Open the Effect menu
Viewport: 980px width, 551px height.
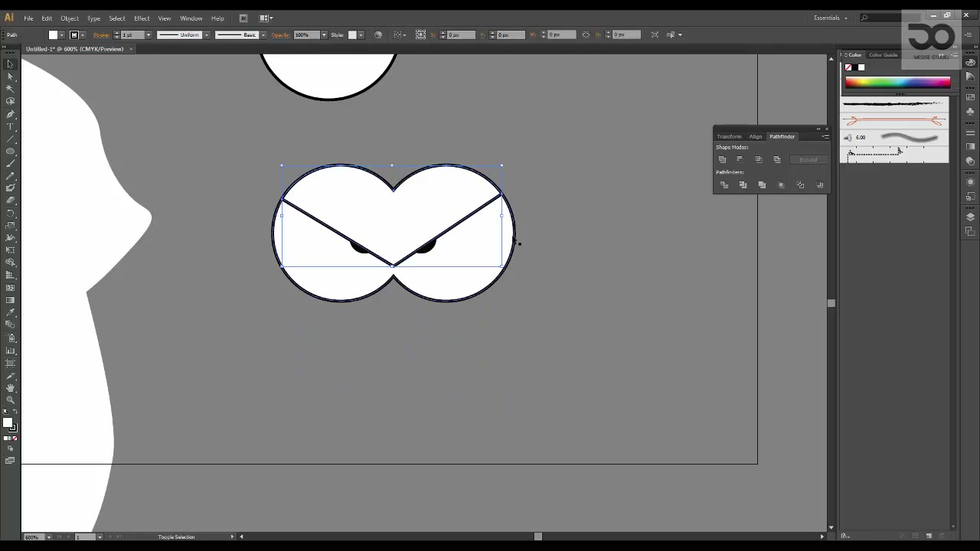click(142, 18)
